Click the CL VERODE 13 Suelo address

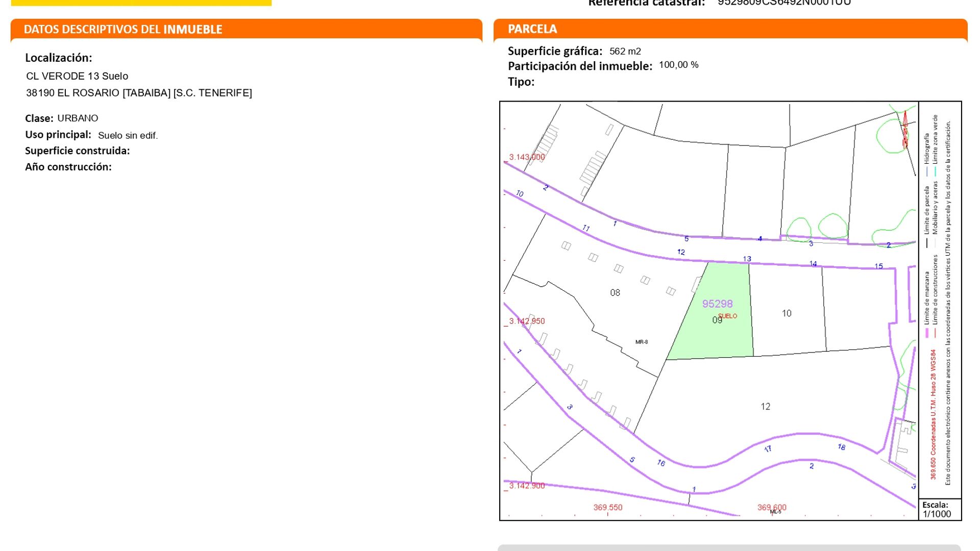[77, 76]
